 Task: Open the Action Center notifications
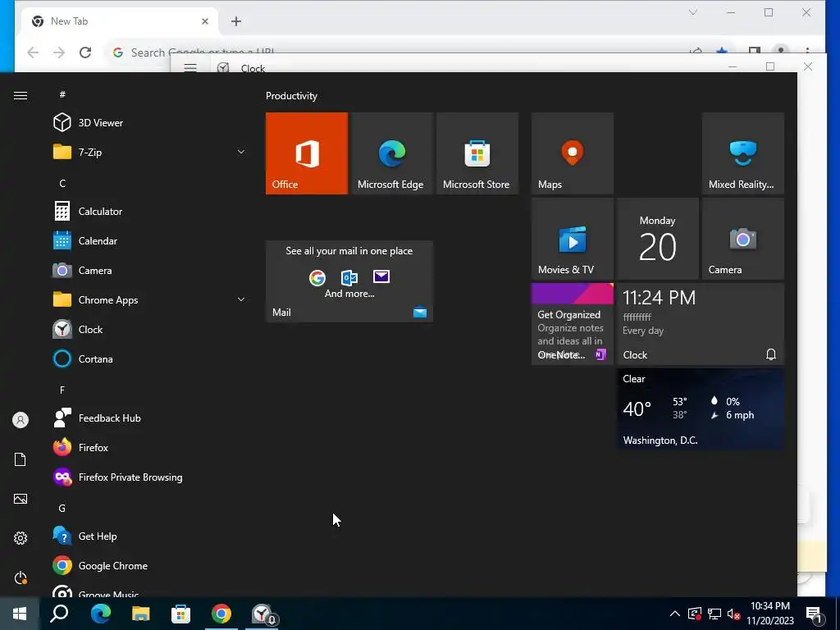tap(815, 614)
